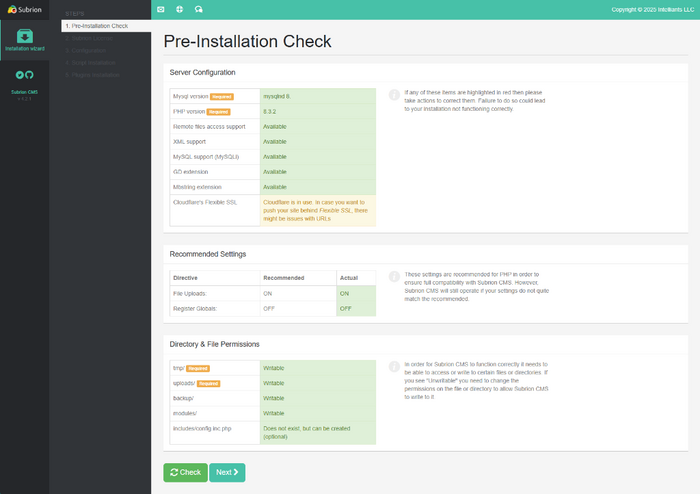Image resolution: width=700 pixels, height=494 pixels.
Task: Click the Subrion logo
Action: click(x=25, y=9)
